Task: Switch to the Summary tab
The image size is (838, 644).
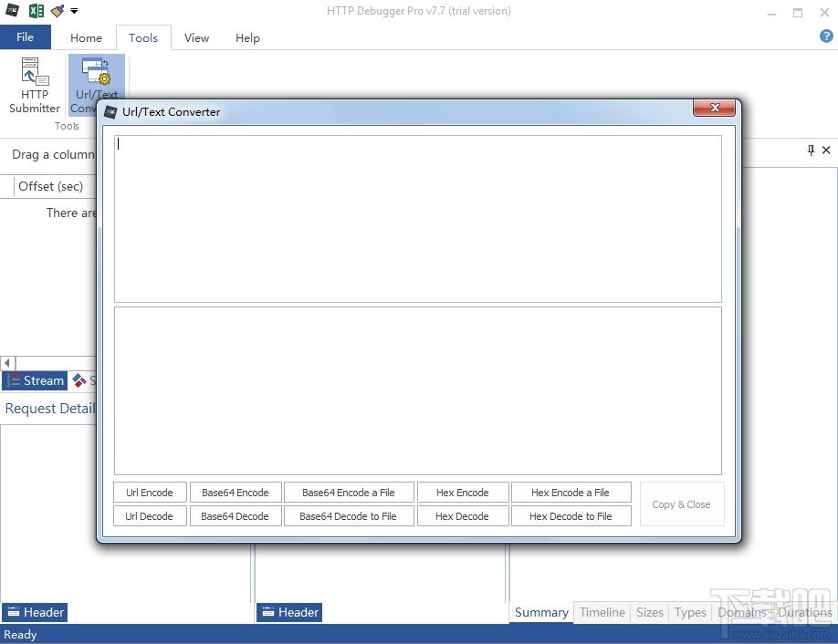Action: click(541, 612)
